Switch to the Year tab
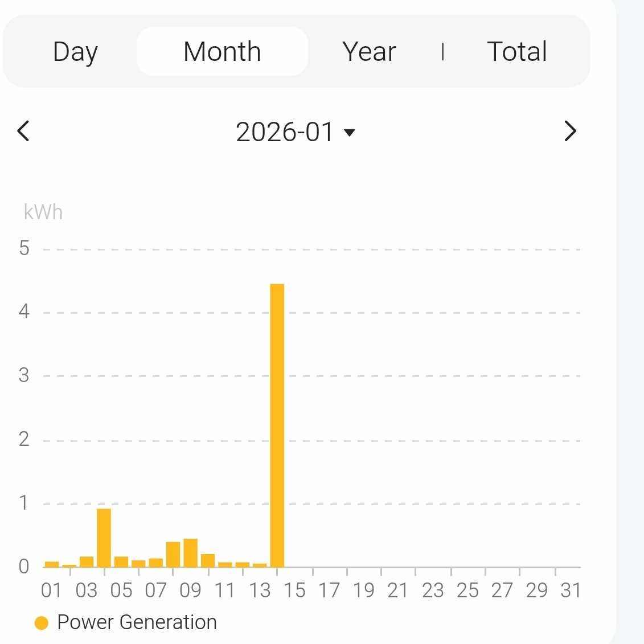Screen dimensions: 644x644 369,52
